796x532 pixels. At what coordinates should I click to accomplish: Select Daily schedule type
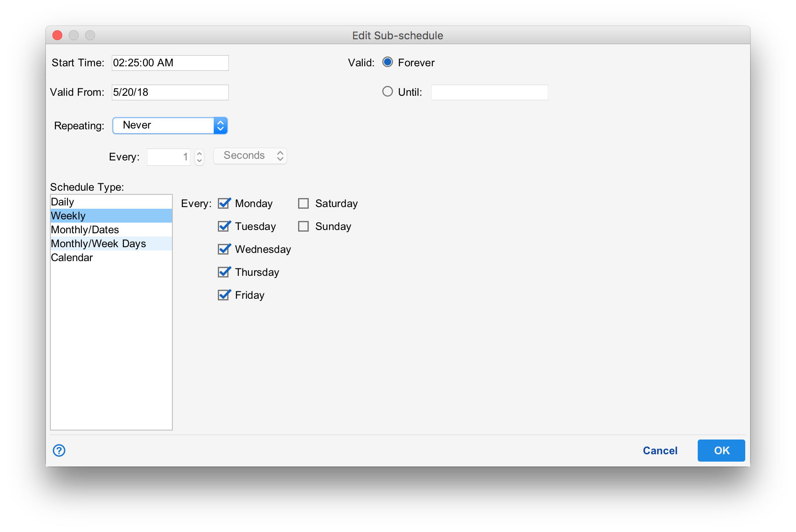[x=111, y=202]
